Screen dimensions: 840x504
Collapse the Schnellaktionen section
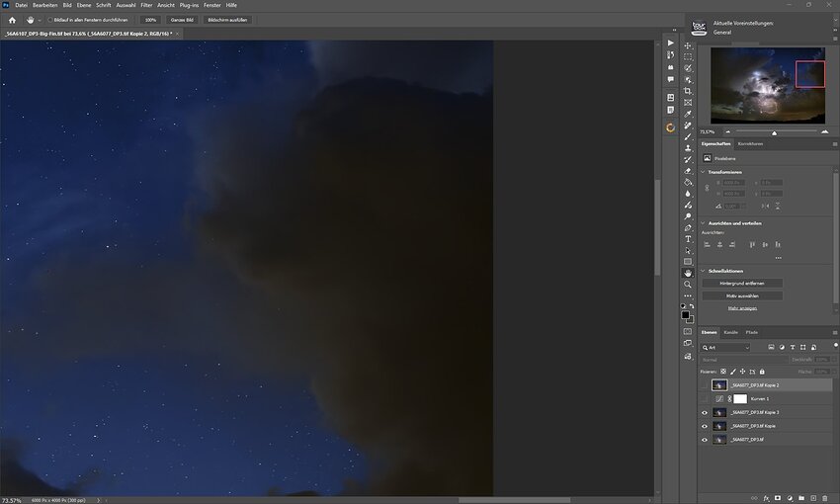[703, 271]
